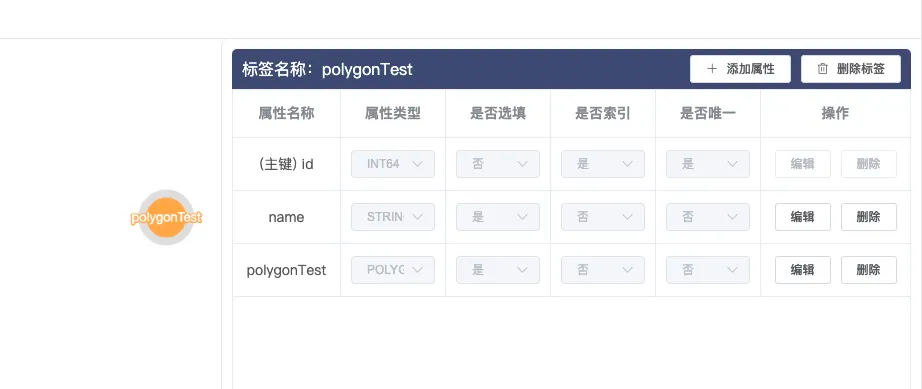Expand the 是否索引 dropdown in name row
This screenshot has width=922, height=389.
point(603,217)
